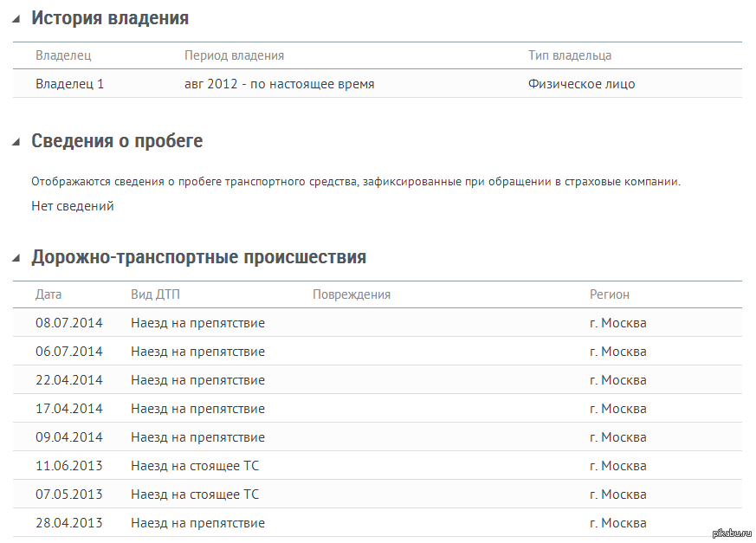The image size is (756, 543).
Task: Click the Тип владельца column header
Action: (570, 55)
